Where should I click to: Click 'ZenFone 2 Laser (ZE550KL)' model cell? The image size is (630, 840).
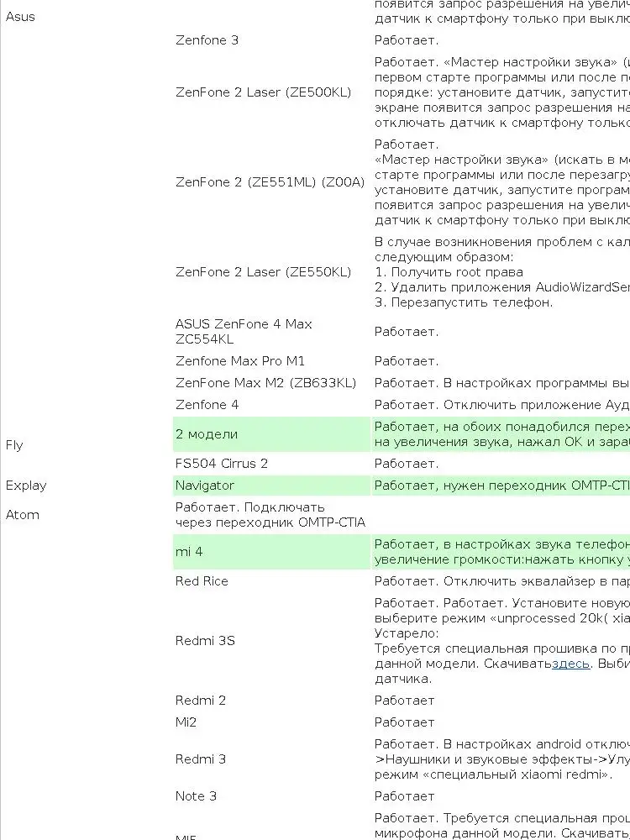click(263, 271)
